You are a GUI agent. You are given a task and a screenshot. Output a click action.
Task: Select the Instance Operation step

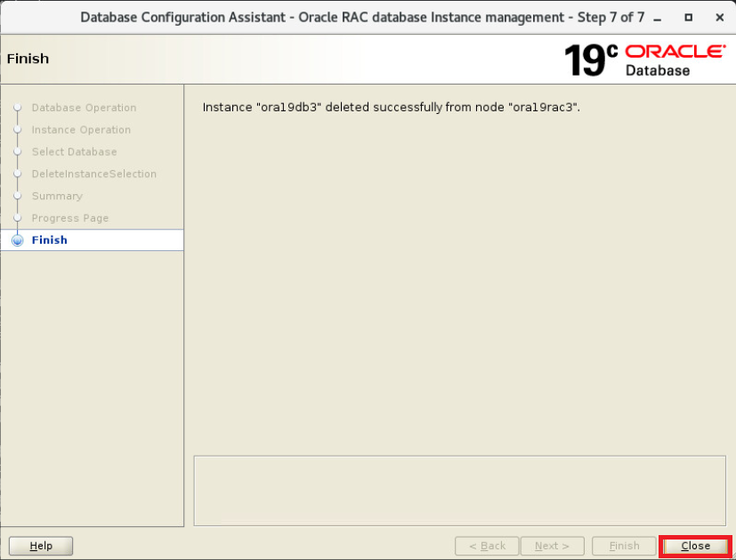coord(81,130)
